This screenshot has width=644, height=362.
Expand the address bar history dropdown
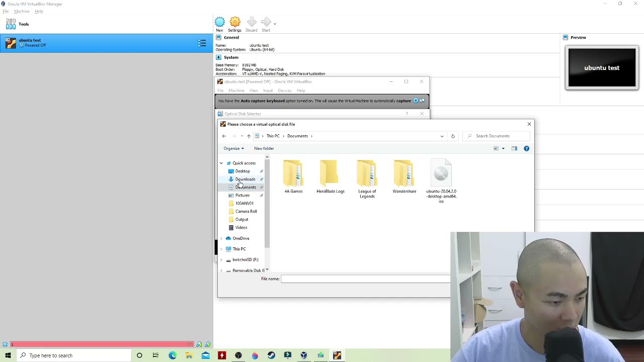click(442, 136)
